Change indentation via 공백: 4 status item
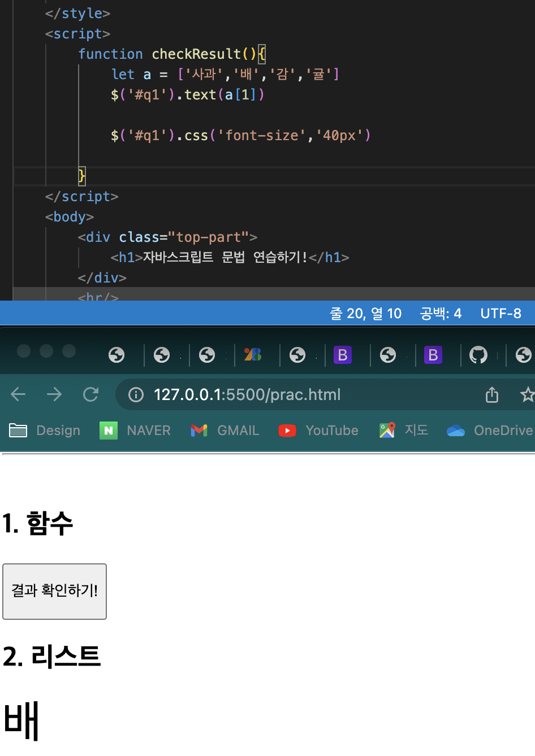Screen dimensions: 535x756 (441, 314)
